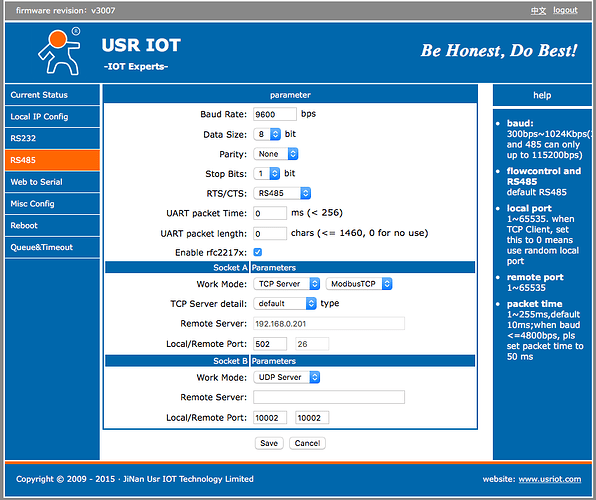Click the logout link
This screenshot has height=500, width=596.
565,10
